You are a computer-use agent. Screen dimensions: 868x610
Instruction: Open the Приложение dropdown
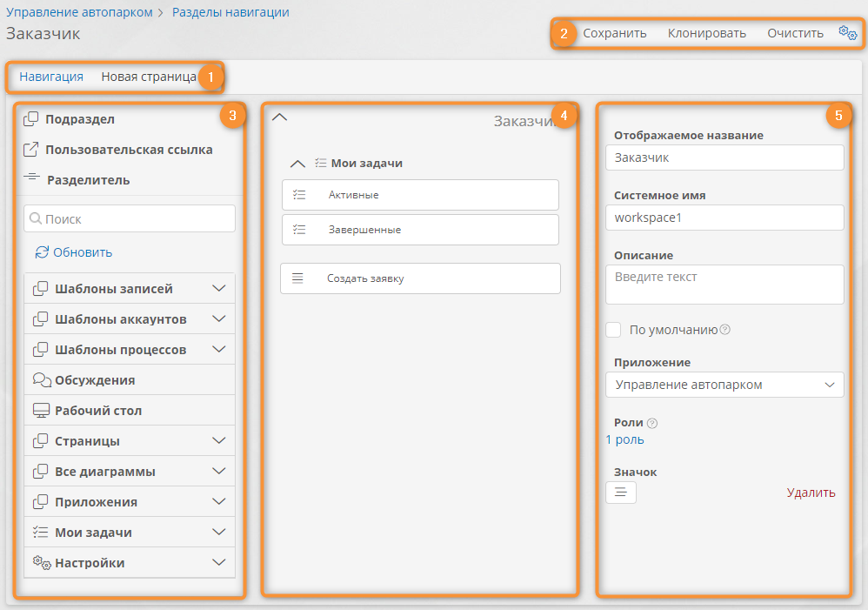click(x=724, y=385)
